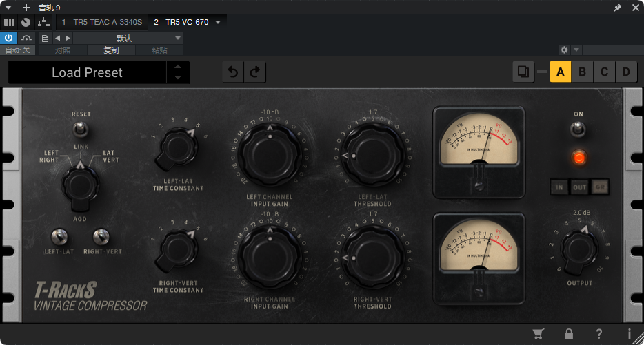644x345 pixels.
Task: Click the pin window icon
Action: click(x=617, y=8)
